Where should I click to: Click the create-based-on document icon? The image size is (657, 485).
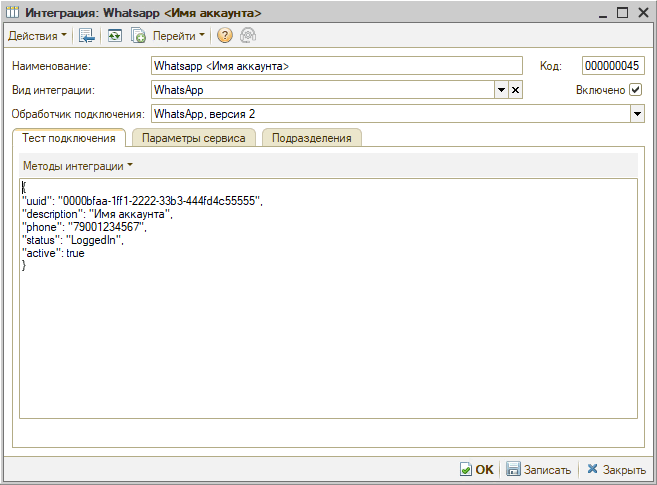coord(139,36)
